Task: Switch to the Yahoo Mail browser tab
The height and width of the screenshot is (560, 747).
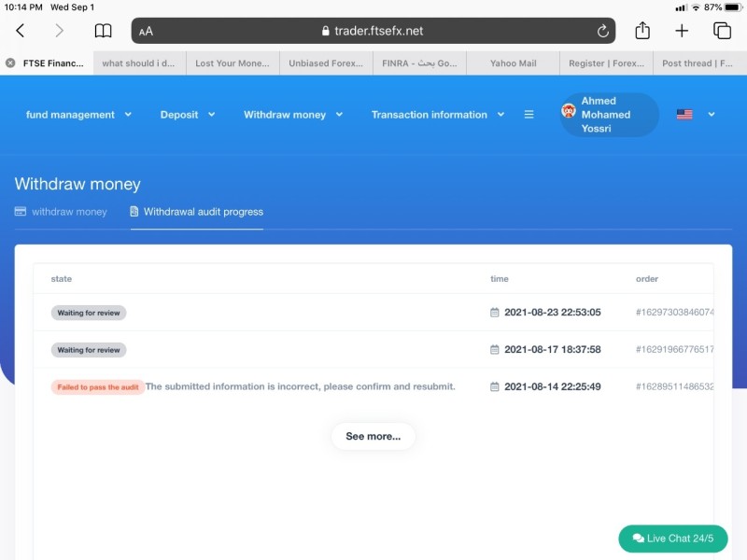Action: [x=513, y=63]
